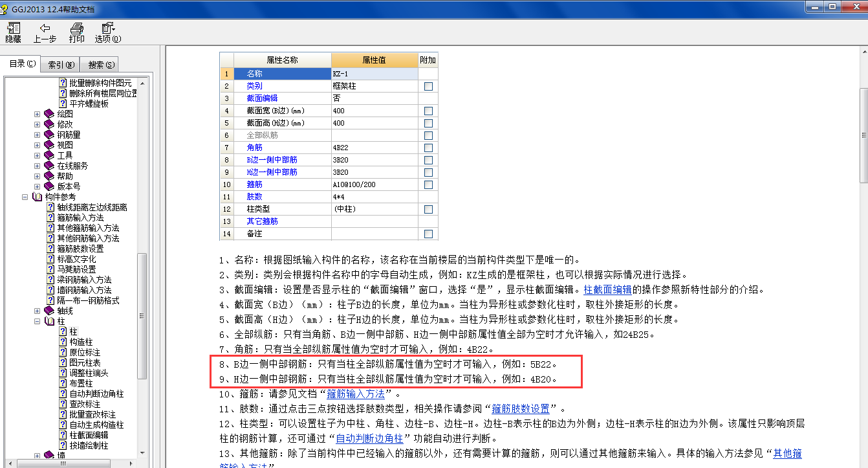Toggle 附加 checkbox in 全部纵筋 row
This screenshot has height=468, width=868.
point(428,135)
